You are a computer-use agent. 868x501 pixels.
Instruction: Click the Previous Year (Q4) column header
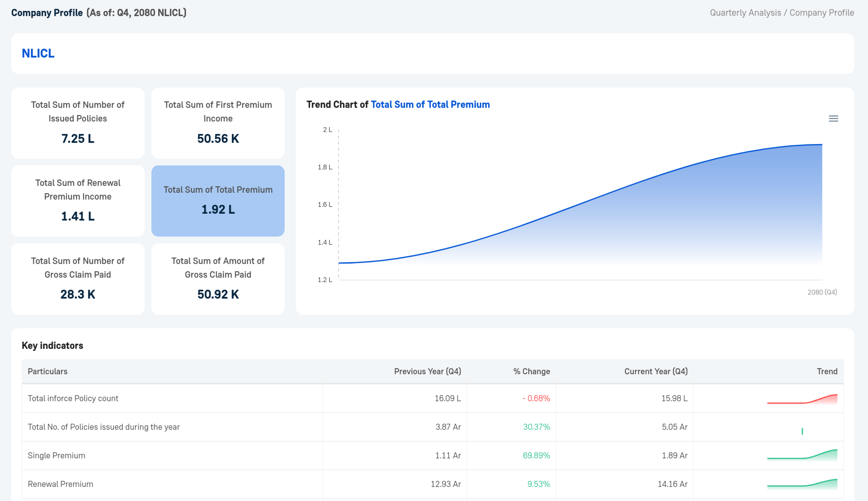point(427,371)
